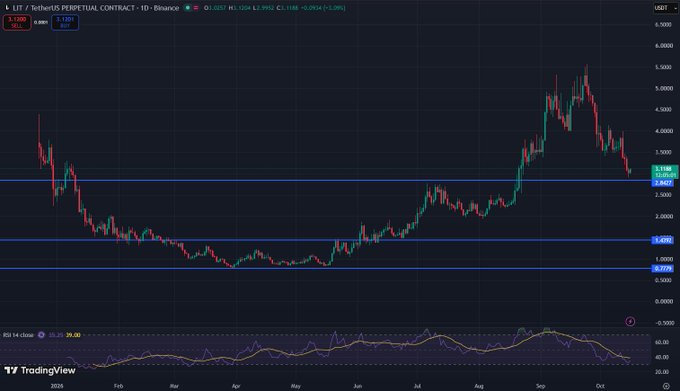Click the blue BUY 3.1201 button

point(65,22)
